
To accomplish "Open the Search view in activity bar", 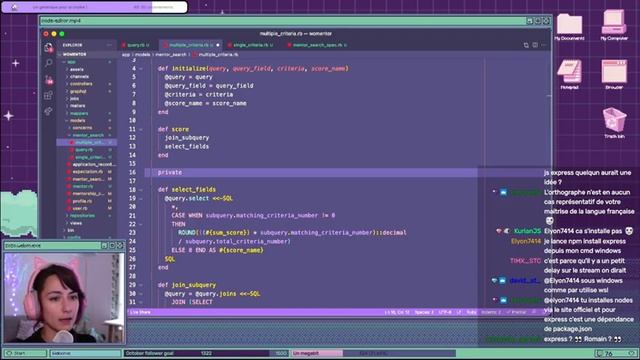I will tap(49, 63).
